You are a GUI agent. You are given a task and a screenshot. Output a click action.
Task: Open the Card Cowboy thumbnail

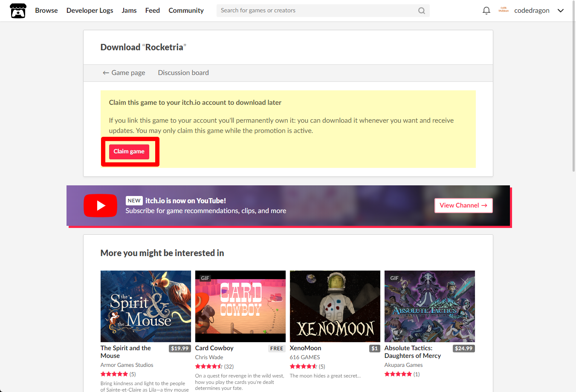(x=240, y=306)
